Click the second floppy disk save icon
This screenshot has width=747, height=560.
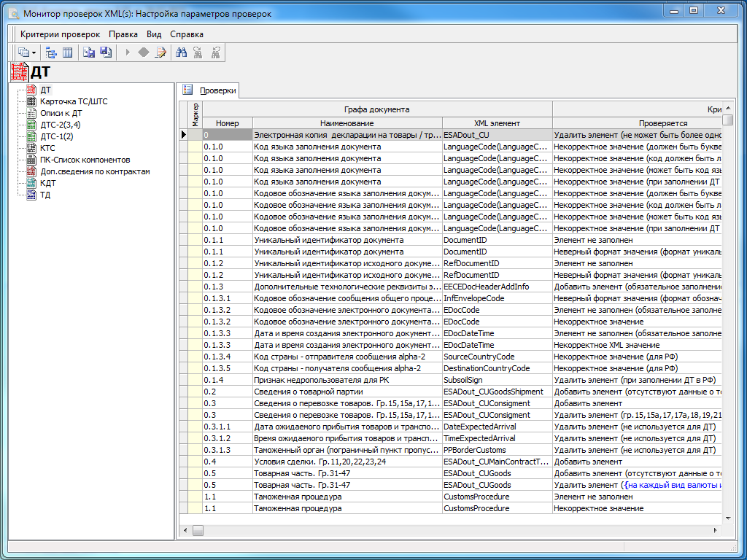click(106, 52)
